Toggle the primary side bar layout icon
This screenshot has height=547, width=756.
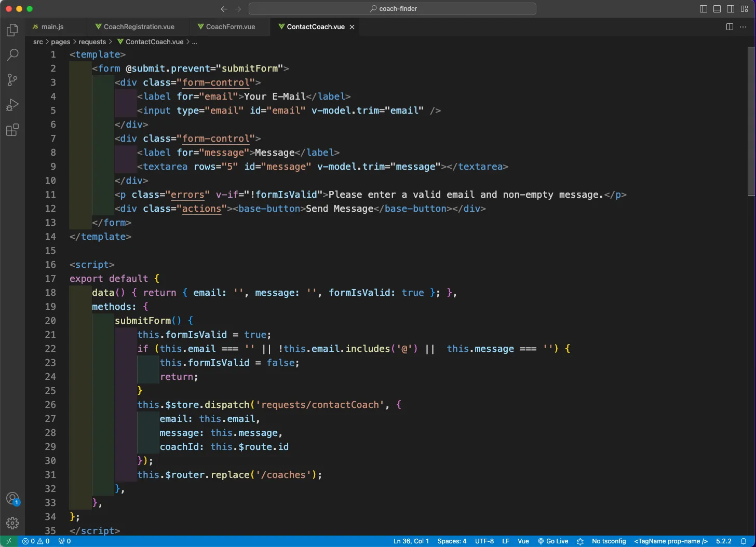(x=704, y=9)
